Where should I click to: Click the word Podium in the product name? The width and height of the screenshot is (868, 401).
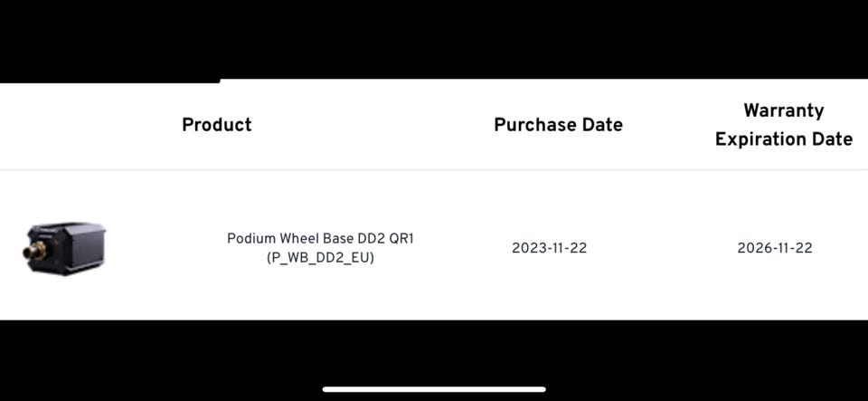tap(249, 239)
